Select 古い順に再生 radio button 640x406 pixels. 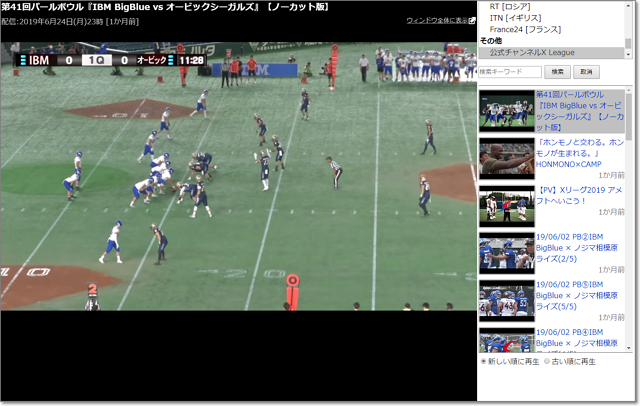click(549, 361)
